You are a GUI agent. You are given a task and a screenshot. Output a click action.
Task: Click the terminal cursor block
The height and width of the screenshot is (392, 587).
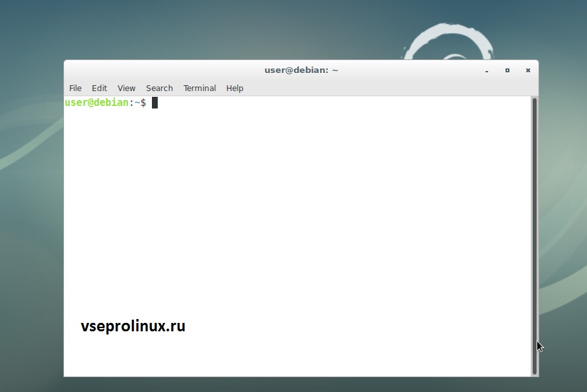click(155, 103)
